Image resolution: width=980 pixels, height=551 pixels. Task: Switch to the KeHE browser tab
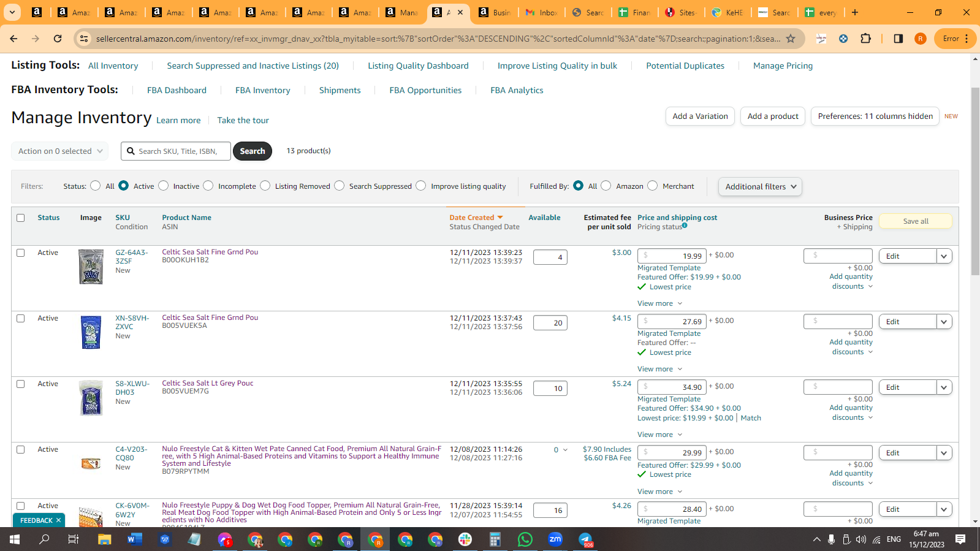click(x=728, y=12)
